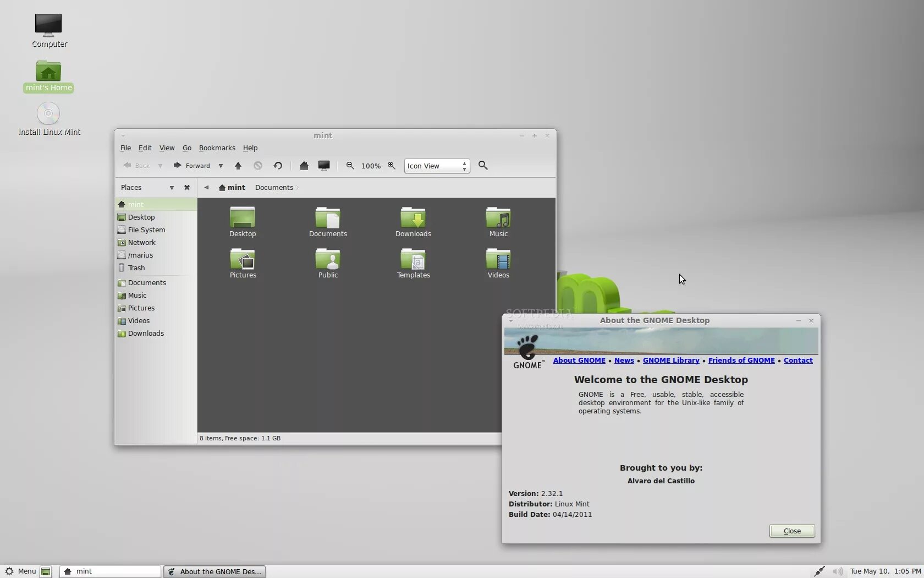Image resolution: width=924 pixels, height=578 pixels.
Task: Select mint in Places sidebar
Action: (x=156, y=204)
